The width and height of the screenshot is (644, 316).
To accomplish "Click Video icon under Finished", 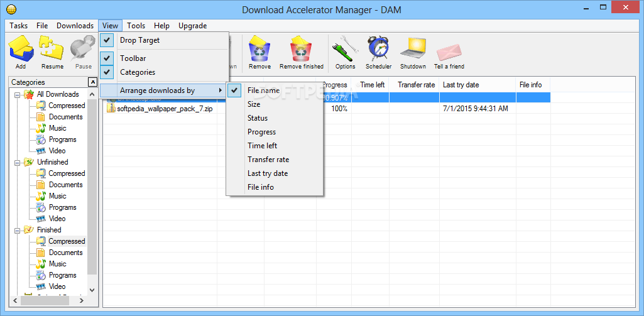I will [41, 286].
